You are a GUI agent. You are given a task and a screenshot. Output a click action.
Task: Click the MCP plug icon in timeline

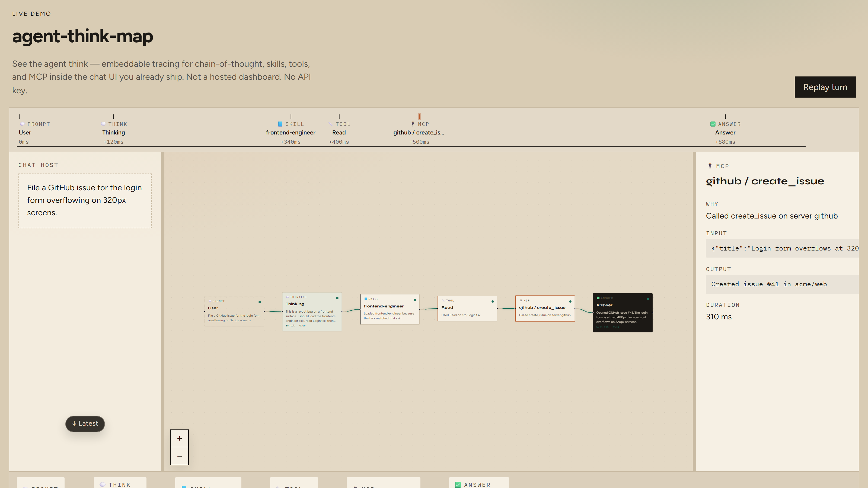[413, 124]
